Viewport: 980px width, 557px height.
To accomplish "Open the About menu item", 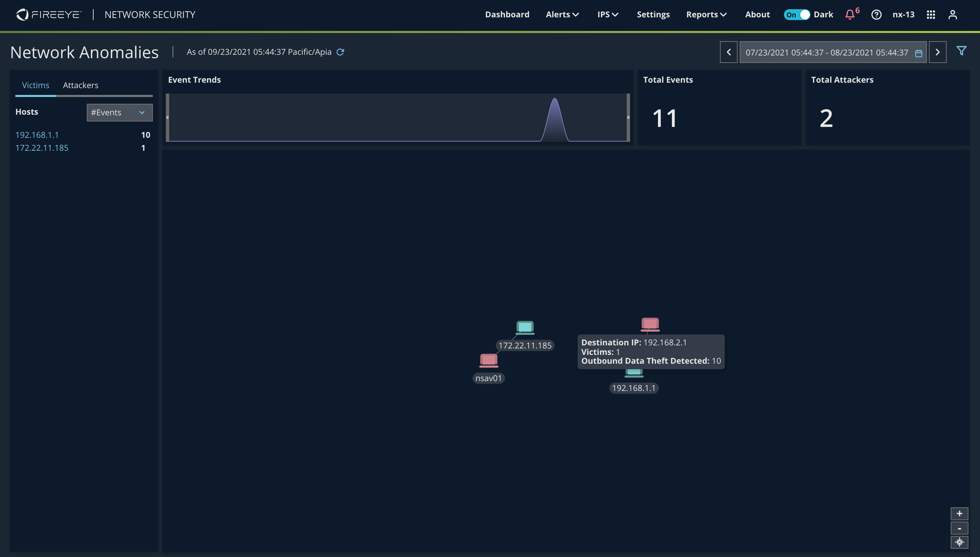I will (x=757, y=15).
